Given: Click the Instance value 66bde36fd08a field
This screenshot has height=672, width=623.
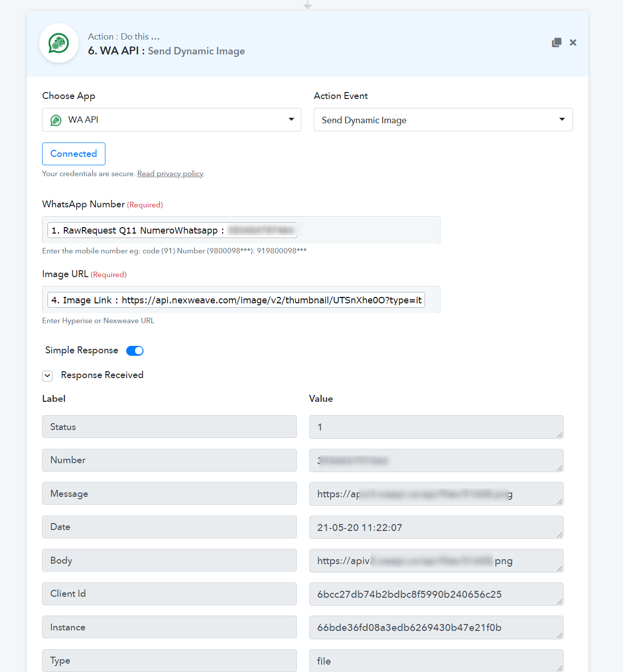Looking at the screenshot, I should (x=436, y=627).
